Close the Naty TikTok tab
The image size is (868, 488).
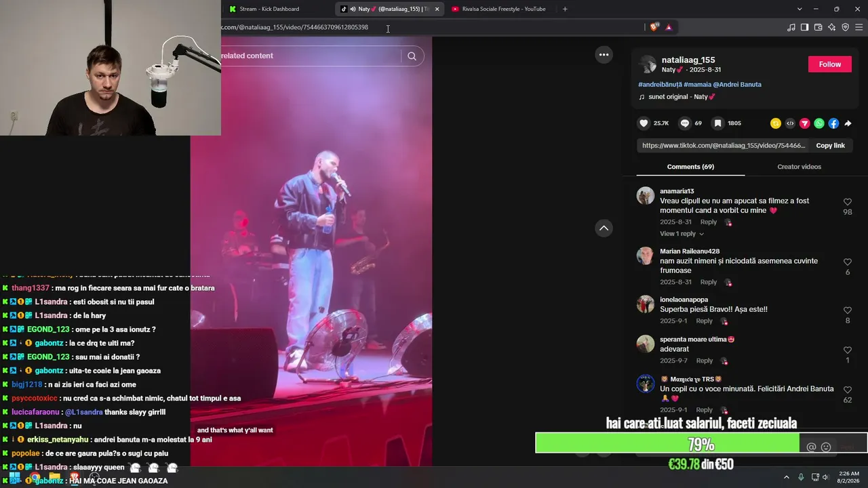[x=437, y=9]
